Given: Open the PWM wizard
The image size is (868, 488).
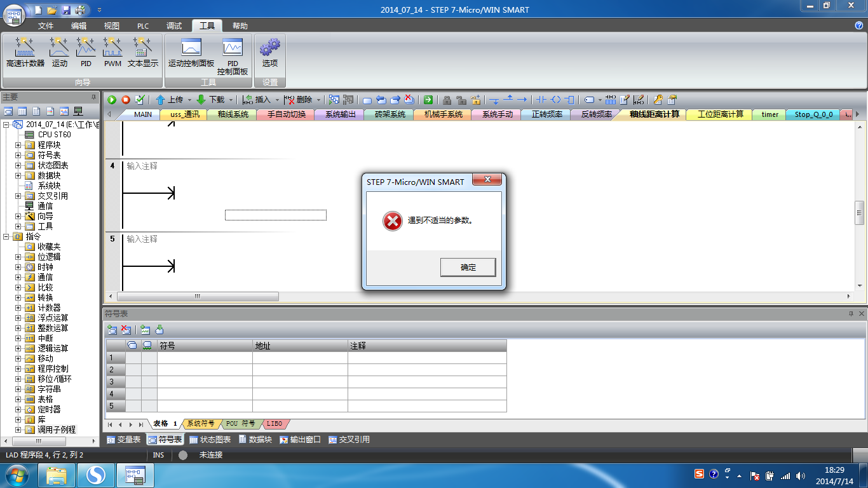Looking at the screenshot, I should (x=112, y=52).
